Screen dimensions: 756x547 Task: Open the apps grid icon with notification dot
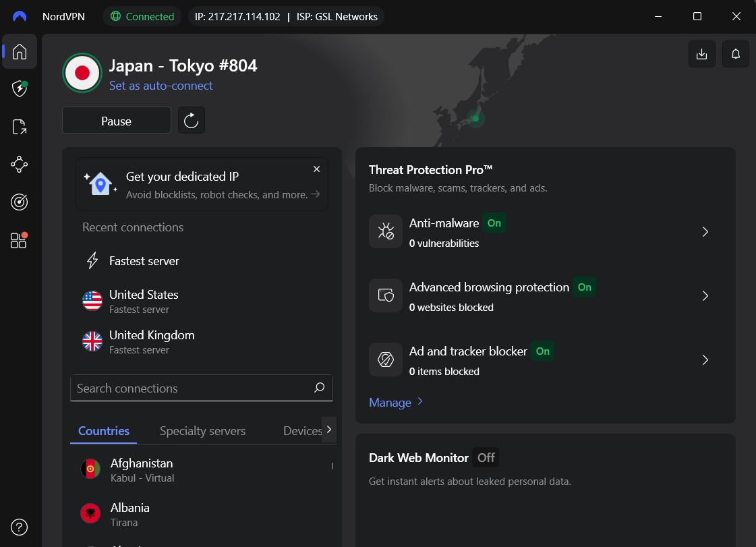click(x=20, y=239)
